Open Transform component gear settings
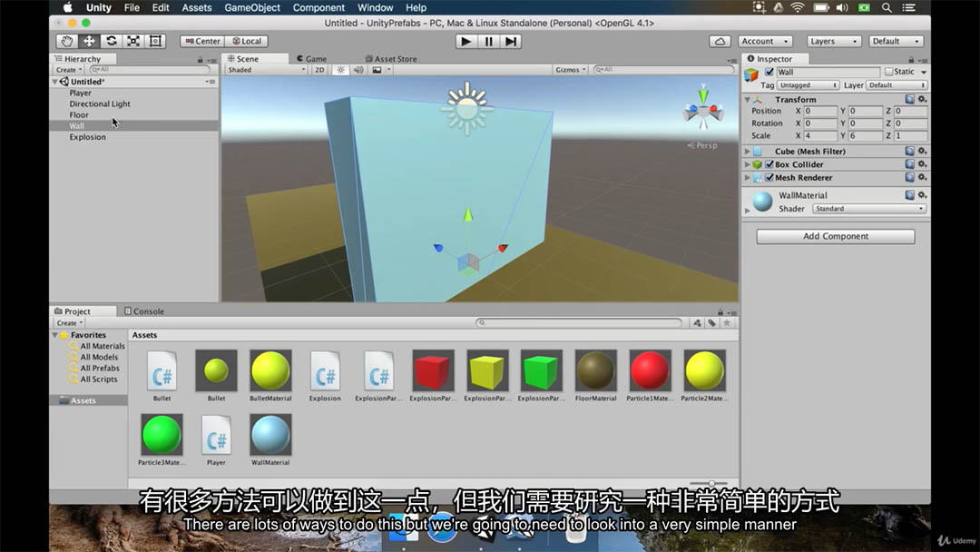Image resolution: width=980 pixels, height=552 pixels. coord(922,99)
